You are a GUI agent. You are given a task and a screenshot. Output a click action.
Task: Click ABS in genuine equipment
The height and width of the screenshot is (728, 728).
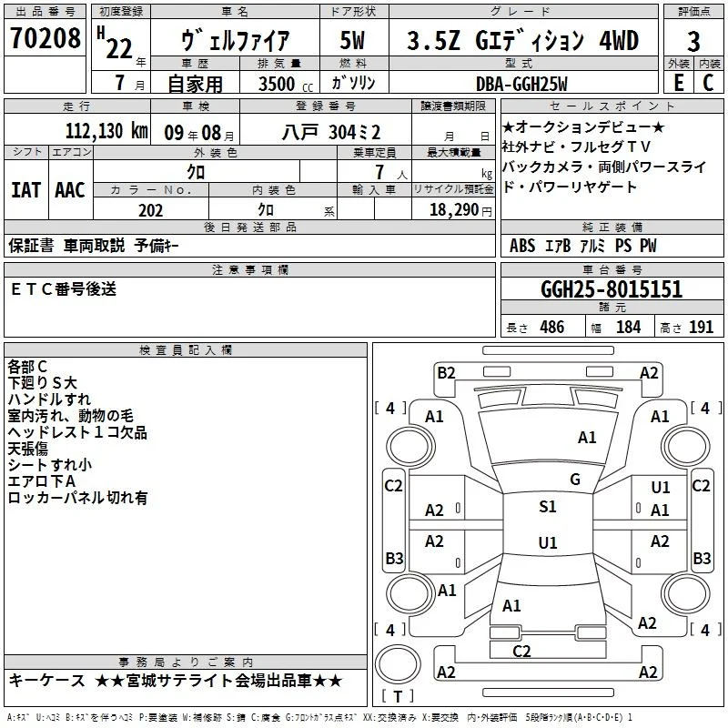pyautogui.click(x=522, y=246)
